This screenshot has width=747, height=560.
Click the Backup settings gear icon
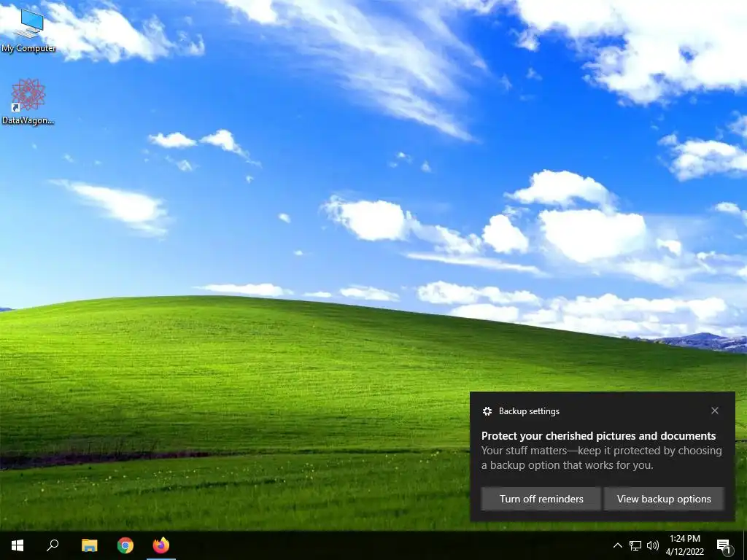(487, 411)
